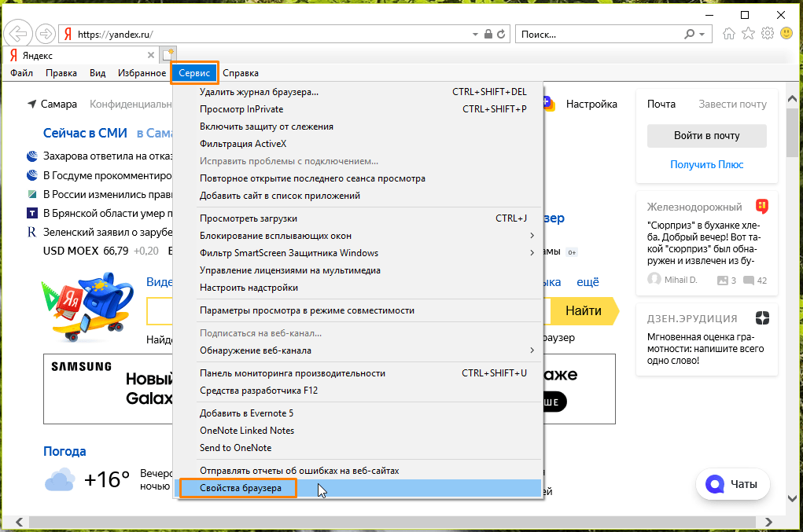Click the Войти в почту button
The height and width of the screenshot is (532, 803).
tap(707, 136)
